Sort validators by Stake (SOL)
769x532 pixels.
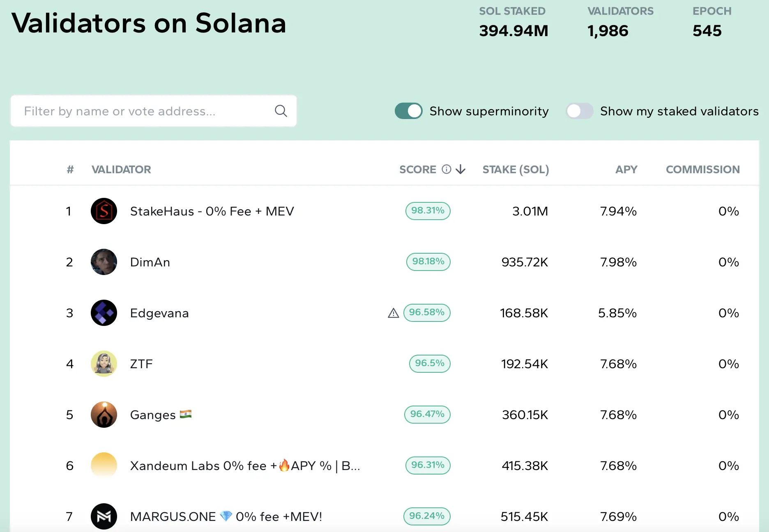pos(516,169)
